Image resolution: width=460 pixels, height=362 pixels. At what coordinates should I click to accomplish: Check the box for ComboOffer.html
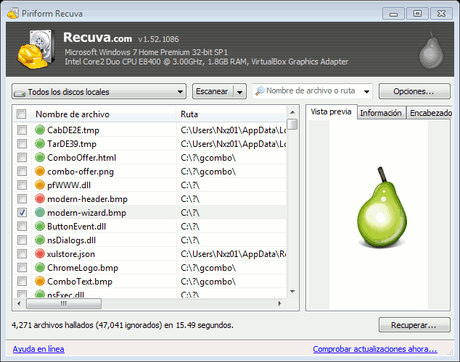pos(22,157)
